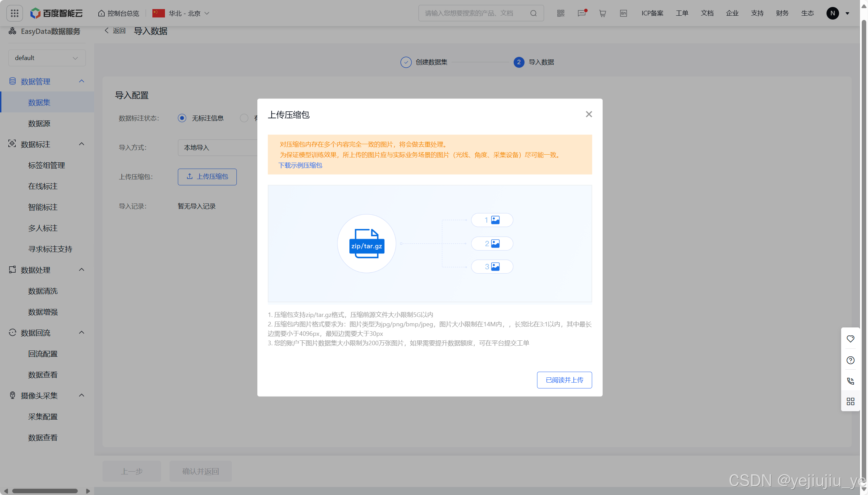Open the default project dropdown
The height and width of the screenshot is (495, 868).
pos(47,58)
